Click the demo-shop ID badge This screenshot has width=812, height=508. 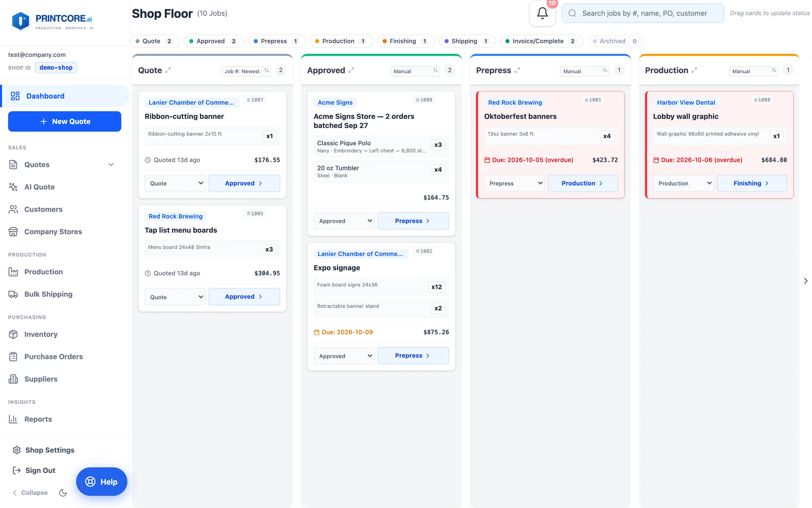pos(56,67)
